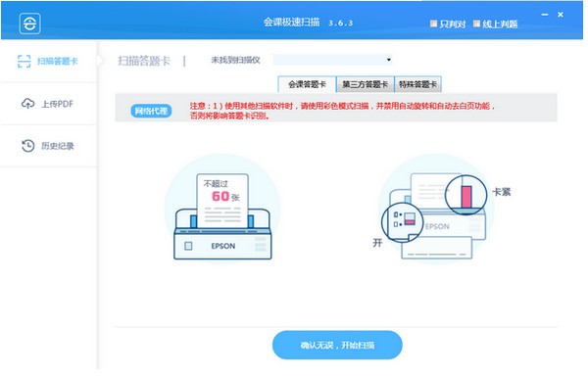Switch to the 第三方答题卡 tab
The width and height of the screenshot is (588, 377).
point(365,84)
